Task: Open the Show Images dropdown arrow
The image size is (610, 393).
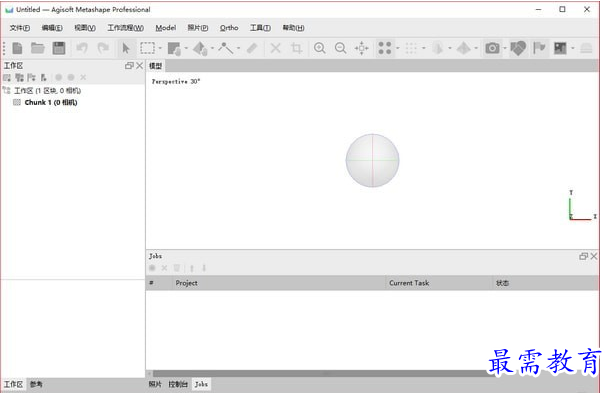Action: [573, 48]
